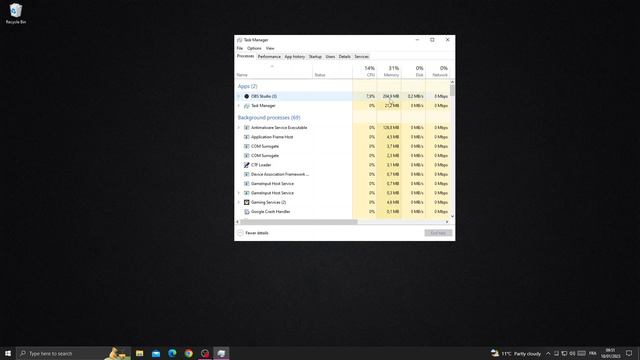
Task: Click the process list scroll-up arrow
Action: 452,82
